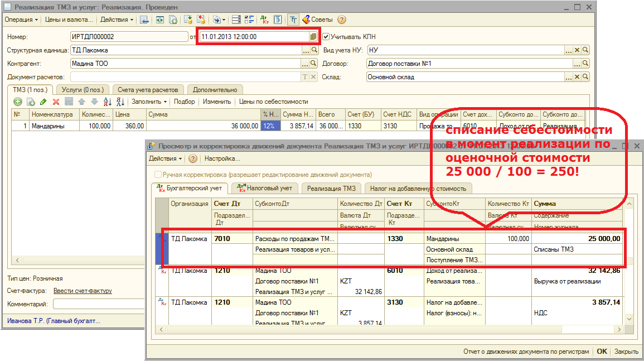Switch to the Услуги (0 поз.) tab
The image size is (644, 361).
[x=83, y=89]
